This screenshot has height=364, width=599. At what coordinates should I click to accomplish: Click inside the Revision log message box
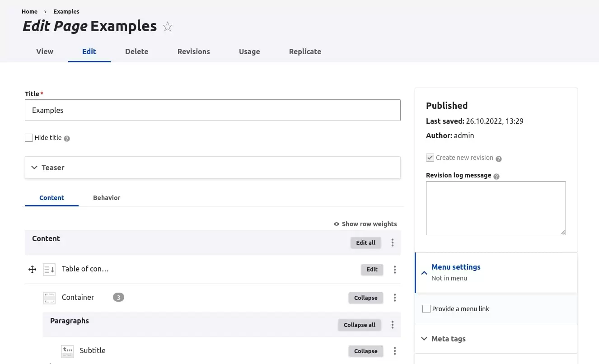click(x=496, y=208)
